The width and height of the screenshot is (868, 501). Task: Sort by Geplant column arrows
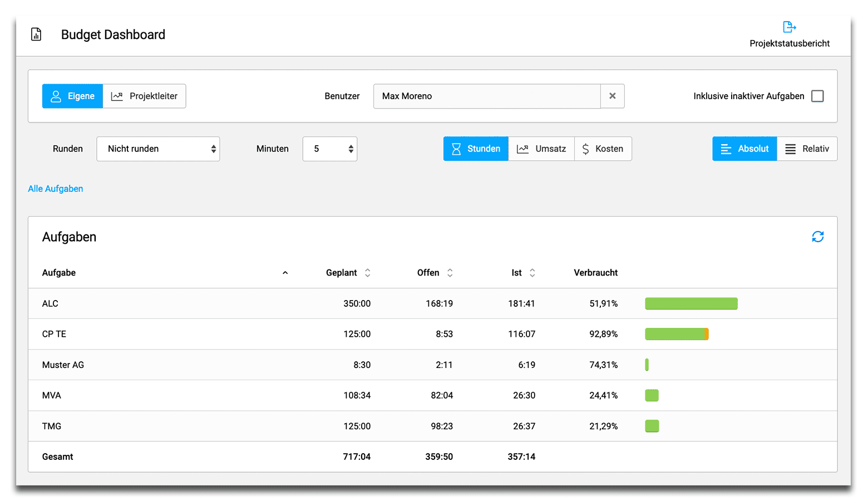(367, 273)
